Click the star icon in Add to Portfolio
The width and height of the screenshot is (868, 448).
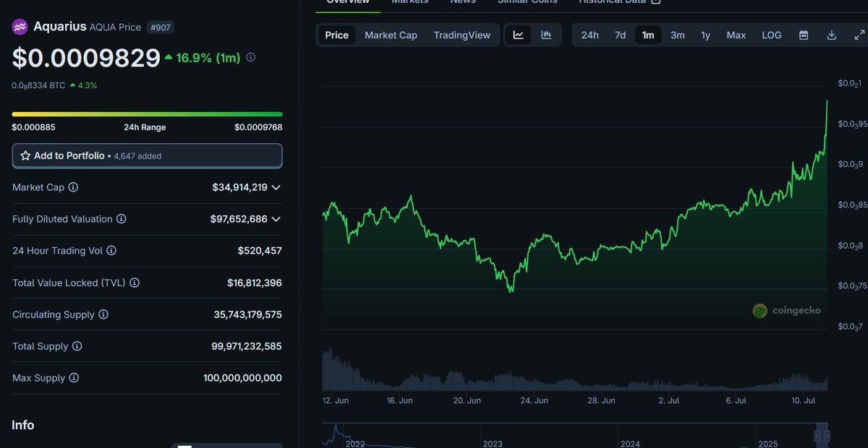25,155
